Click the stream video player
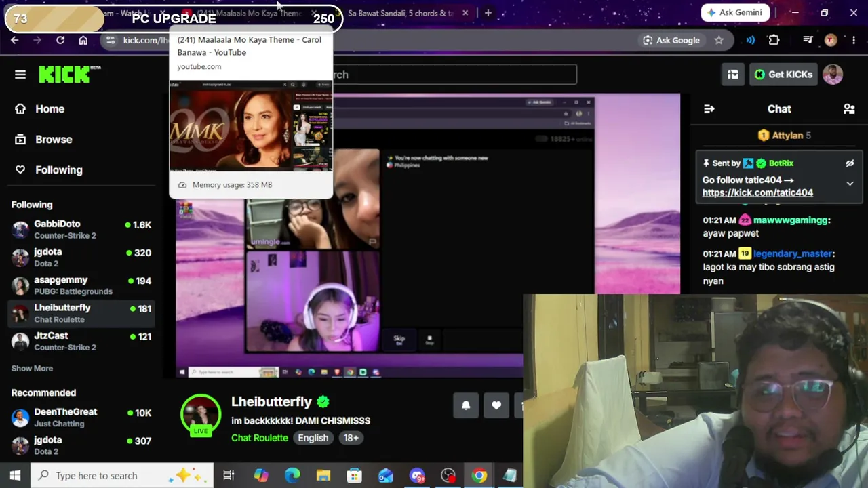The image size is (868, 488). [x=427, y=235]
